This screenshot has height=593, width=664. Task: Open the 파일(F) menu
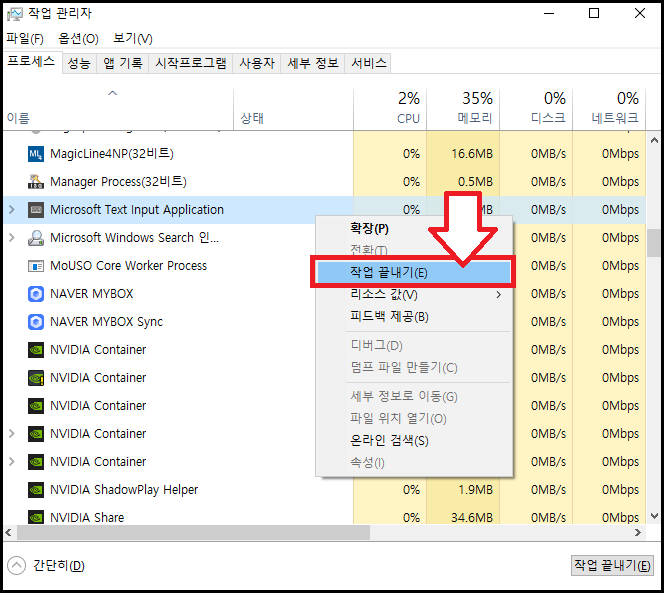pyautogui.click(x=25, y=39)
